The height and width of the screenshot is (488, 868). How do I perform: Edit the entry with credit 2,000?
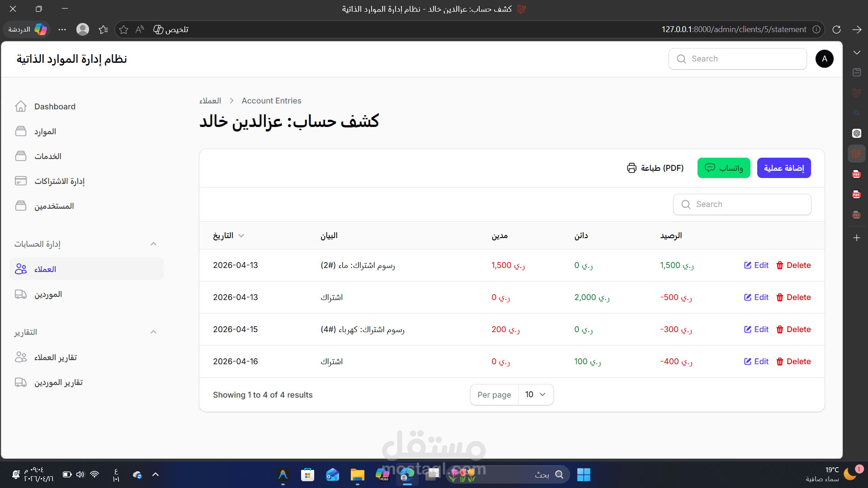[756, 298]
